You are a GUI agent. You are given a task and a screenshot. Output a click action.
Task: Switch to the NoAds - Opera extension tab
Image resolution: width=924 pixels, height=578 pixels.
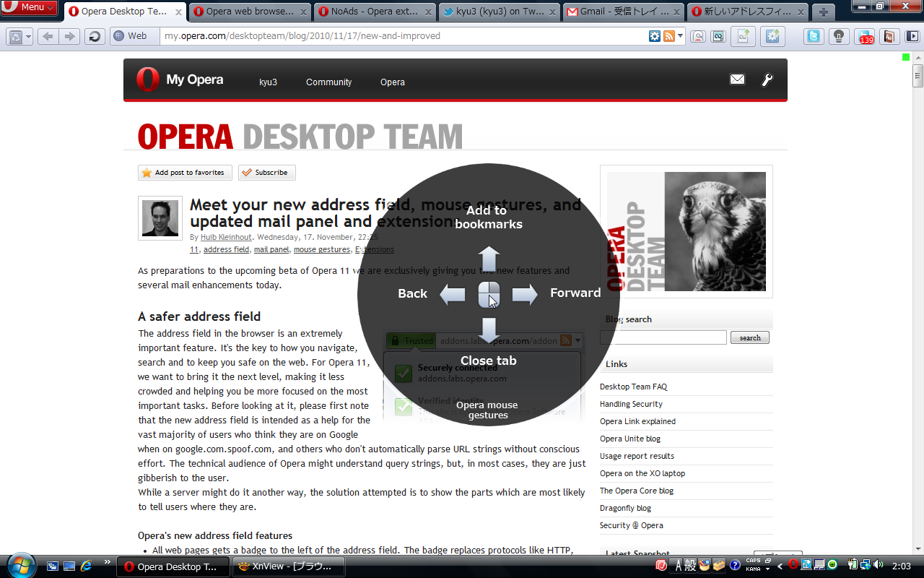click(x=375, y=12)
